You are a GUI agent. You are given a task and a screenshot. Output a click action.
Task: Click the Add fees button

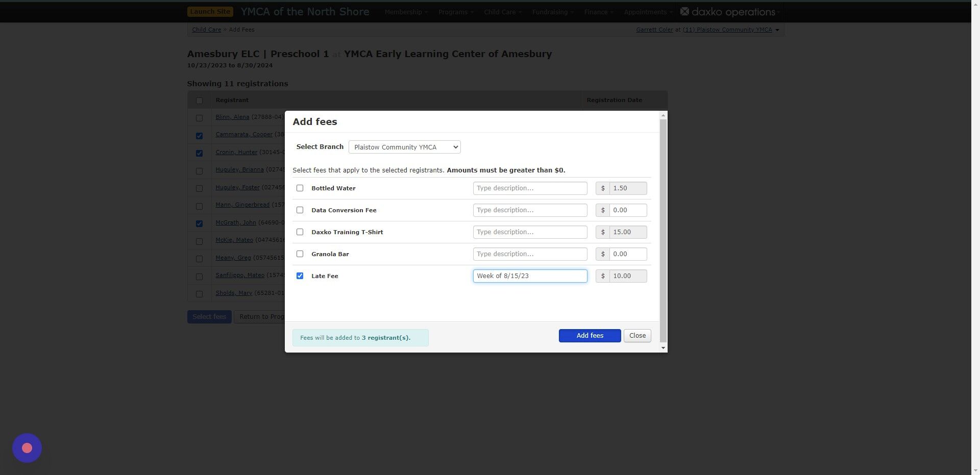pyautogui.click(x=590, y=335)
